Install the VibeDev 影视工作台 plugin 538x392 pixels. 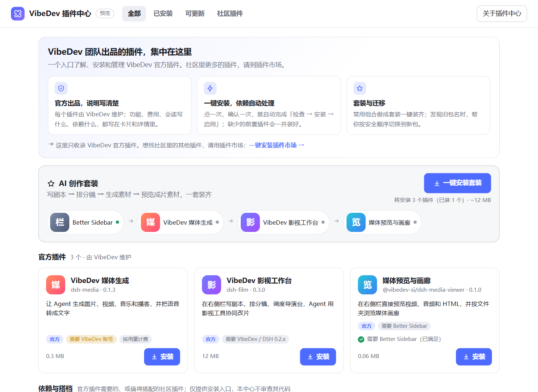point(318,357)
